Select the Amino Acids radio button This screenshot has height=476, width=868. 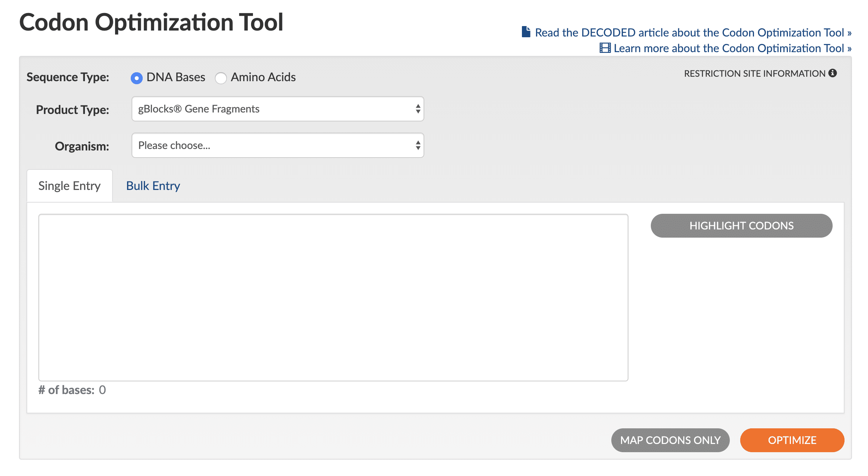pyautogui.click(x=221, y=78)
